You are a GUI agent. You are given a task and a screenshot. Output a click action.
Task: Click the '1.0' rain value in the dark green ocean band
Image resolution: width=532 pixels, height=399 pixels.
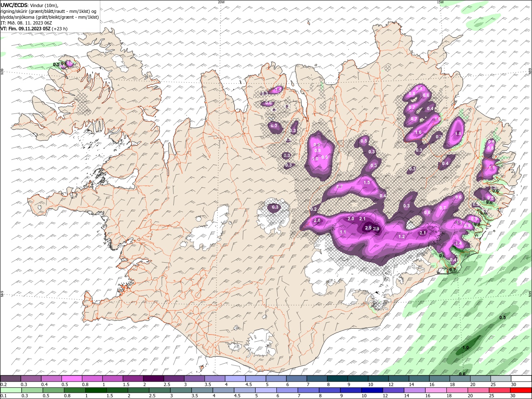coord(465,348)
